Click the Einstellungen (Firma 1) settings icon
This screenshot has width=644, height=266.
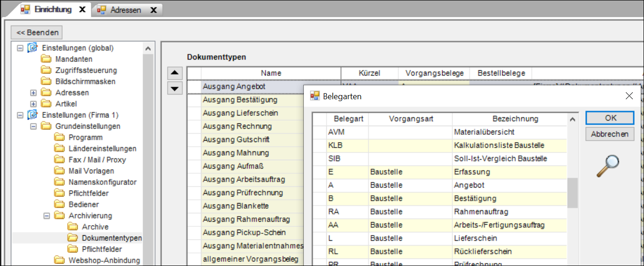32,115
